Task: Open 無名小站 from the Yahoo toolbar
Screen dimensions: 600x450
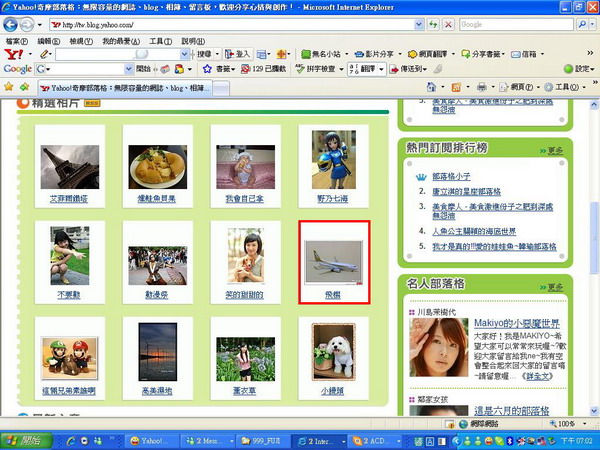Action: (x=321, y=54)
